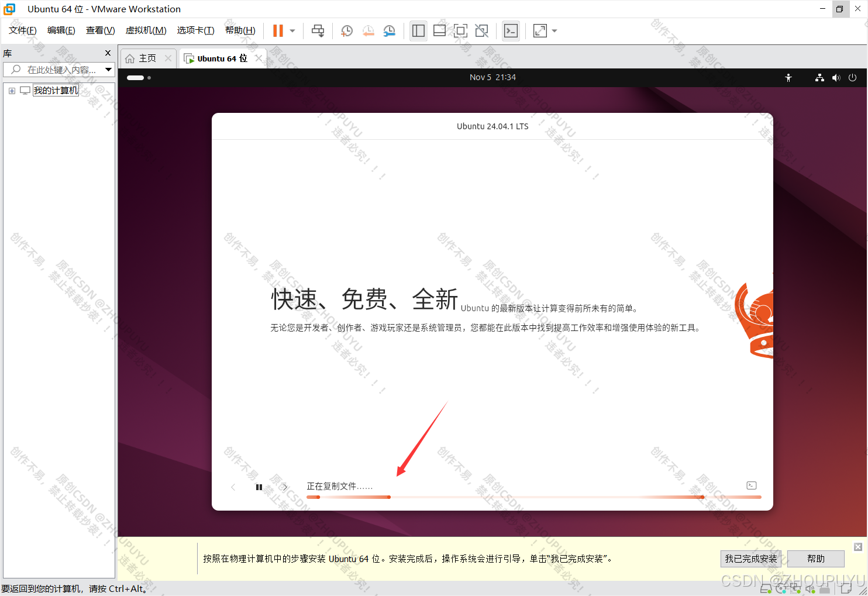Open Ubuntu activities workspace indicator
Screen dimensions: 868x596
tap(139, 77)
